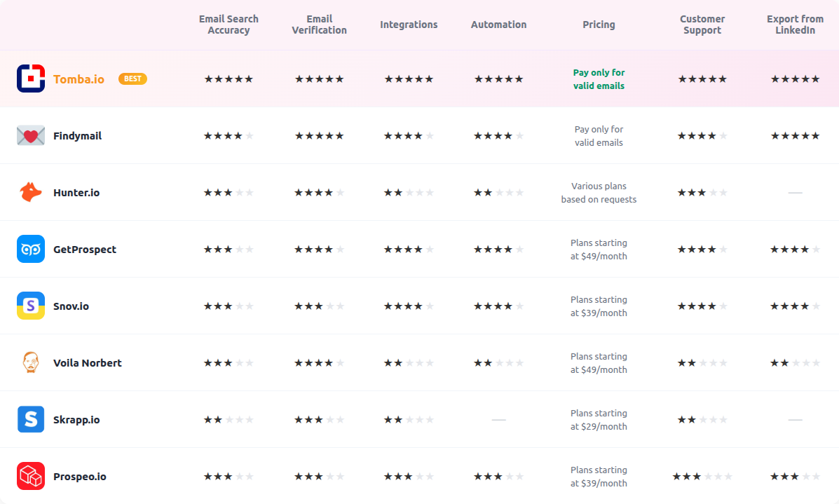This screenshot has height=504, width=839.
Task: Click the Tomba.io logo icon
Action: click(31, 79)
